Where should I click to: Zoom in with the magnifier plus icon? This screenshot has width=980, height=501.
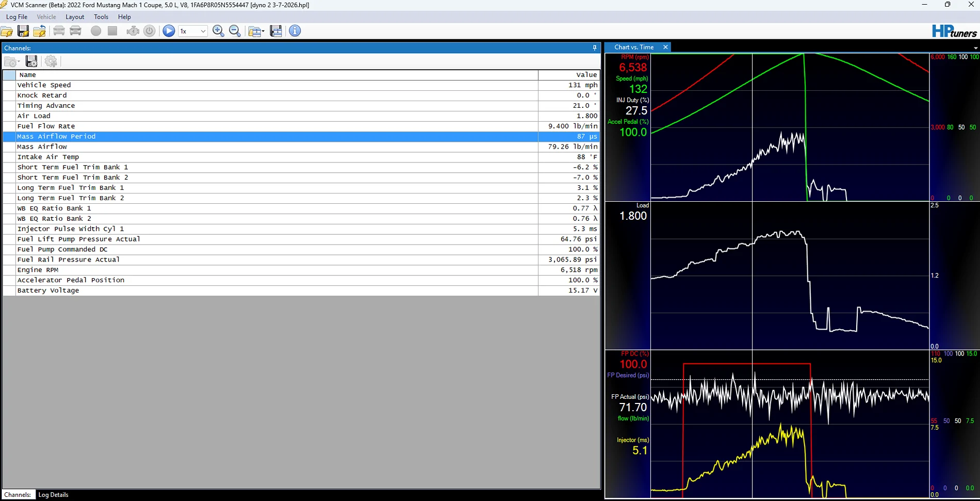click(x=218, y=31)
